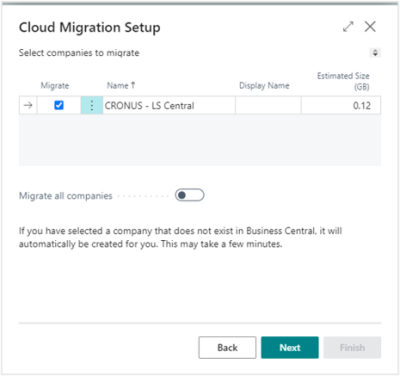Viewport: 400px width, 376px height.
Task: Go to the Next setup step
Action: tap(290, 348)
